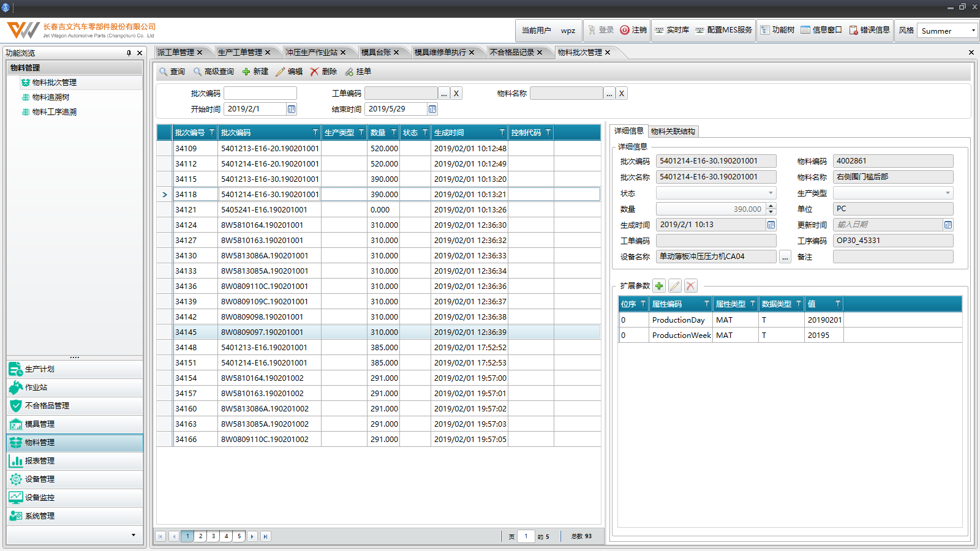The height and width of the screenshot is (551, 980).
Task: Expand sidebar overflow options arrow
Action: (x=134, y=535)
